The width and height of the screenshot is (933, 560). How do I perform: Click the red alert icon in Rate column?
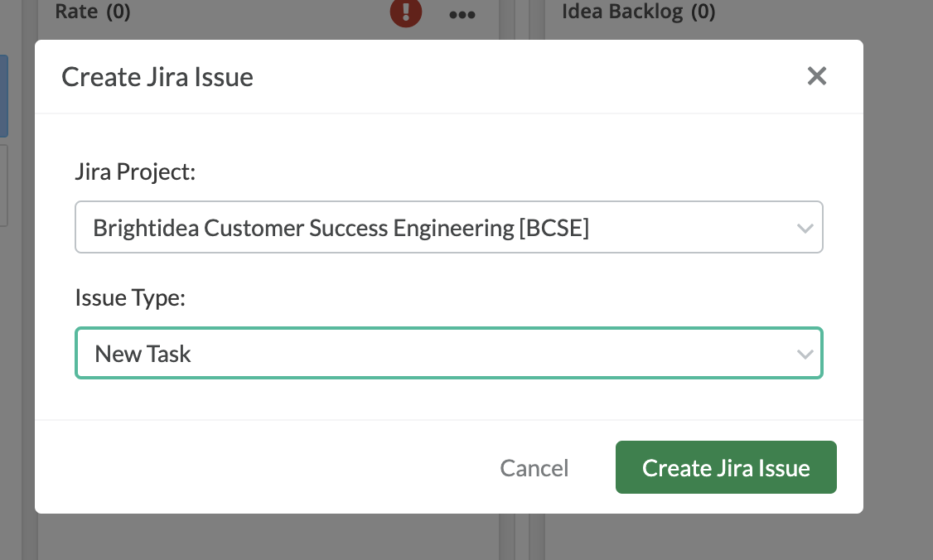coord(406,12)
